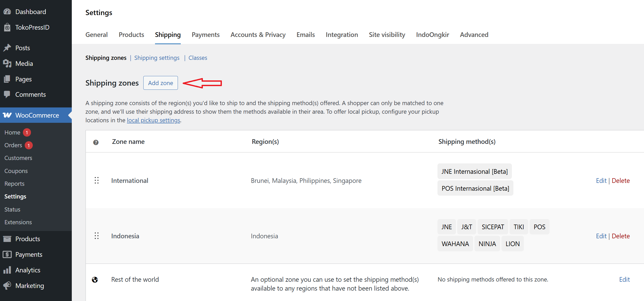Screen dimensions: 644x301
Task: Open the International zone name link
Action: point(130,181)
